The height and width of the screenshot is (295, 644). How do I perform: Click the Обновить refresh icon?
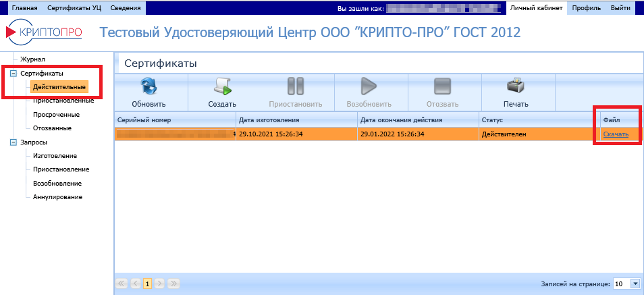[x=149, y=86]
